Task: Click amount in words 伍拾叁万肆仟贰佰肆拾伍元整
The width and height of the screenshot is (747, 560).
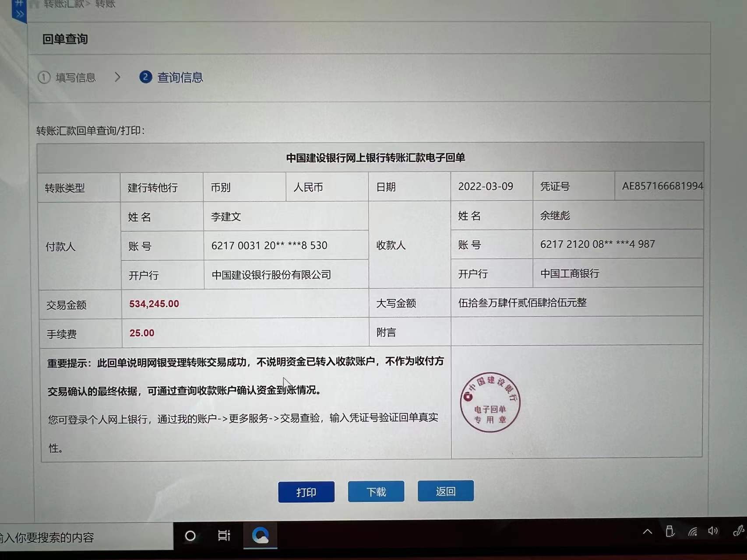Action: pyautogui.click(x=522, y=303)
